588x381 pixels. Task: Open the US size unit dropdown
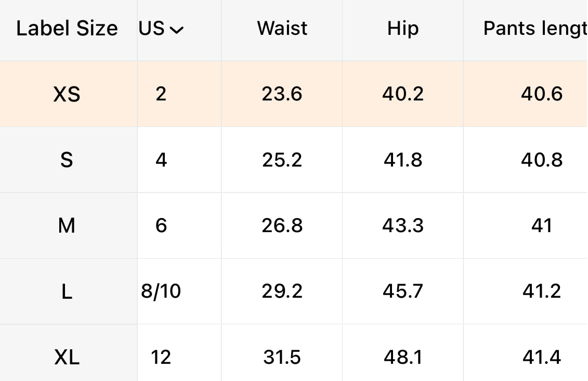click(x=161, y=29)
